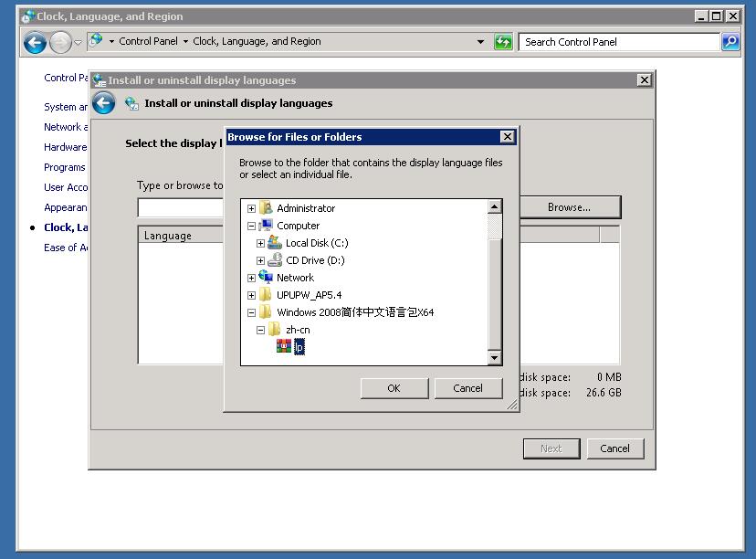This screenshot has width=756, height=559.
Task: Expand the UPUPW_AP5.4 folder node
Action: pyautogui.click(x=251, y=295)
